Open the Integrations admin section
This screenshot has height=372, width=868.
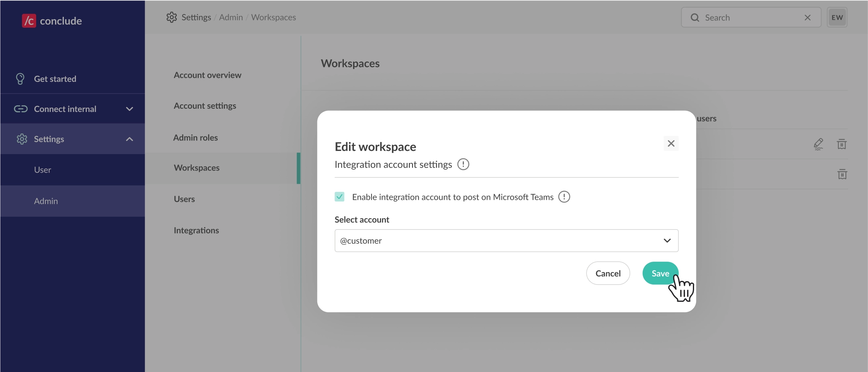(x=196, y=230)
